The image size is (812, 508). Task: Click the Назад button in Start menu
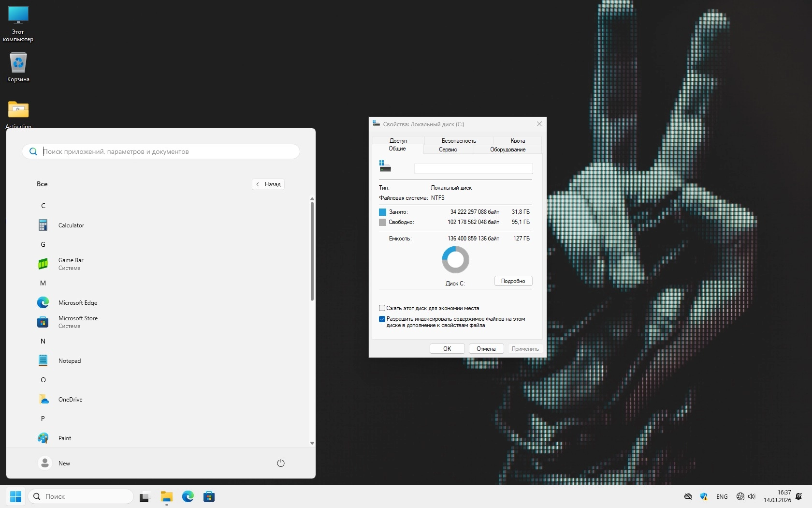(x=268, y=184)
